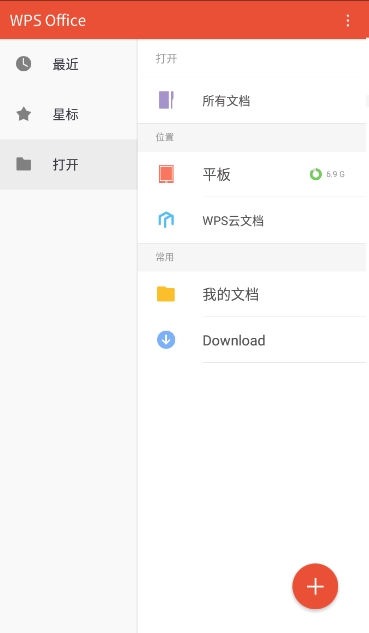Click the clock icon beside 最近
This screenshot has width=369, height=633.
(x=23, y=64)
